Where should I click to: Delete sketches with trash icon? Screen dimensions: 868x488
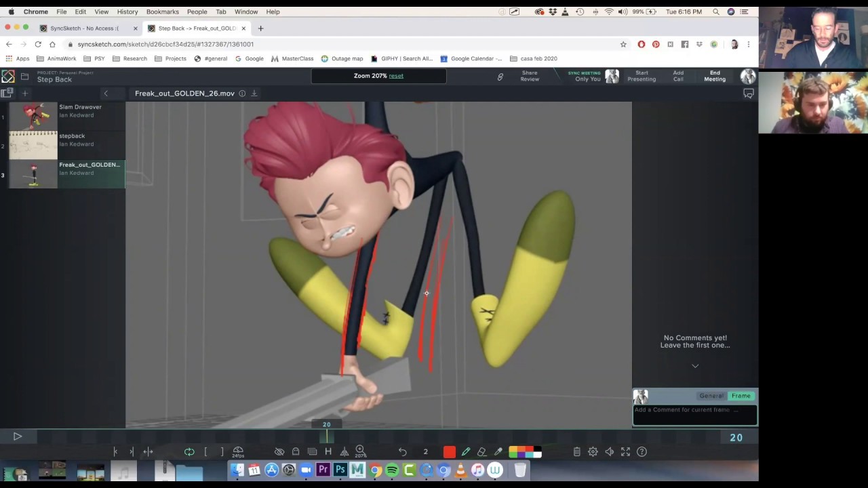[576, 451]
